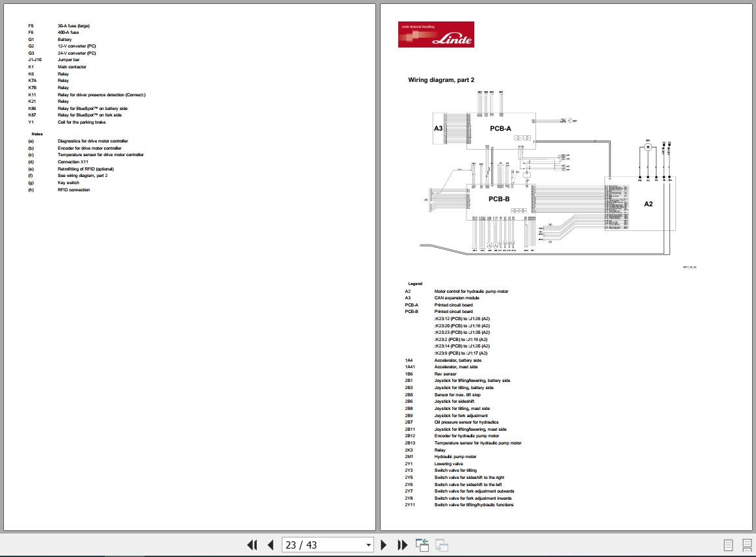
Task: Click the greyed go-to-next-view icon
Action: 442,545
